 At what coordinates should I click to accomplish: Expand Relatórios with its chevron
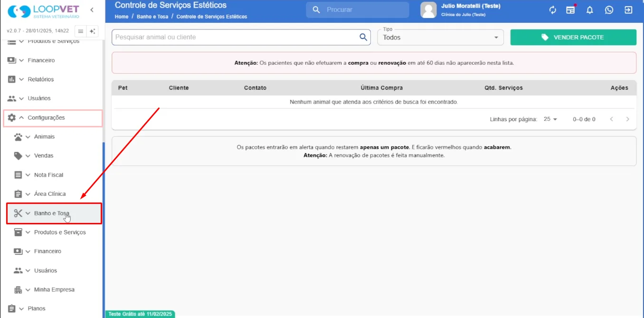point(21,79)
